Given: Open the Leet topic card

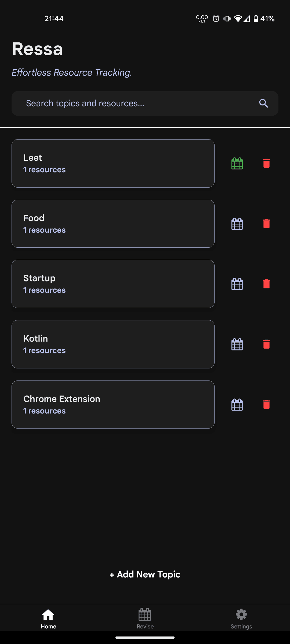Looking at the screenshot, I should pyautogui.click(x=113, y=163).
